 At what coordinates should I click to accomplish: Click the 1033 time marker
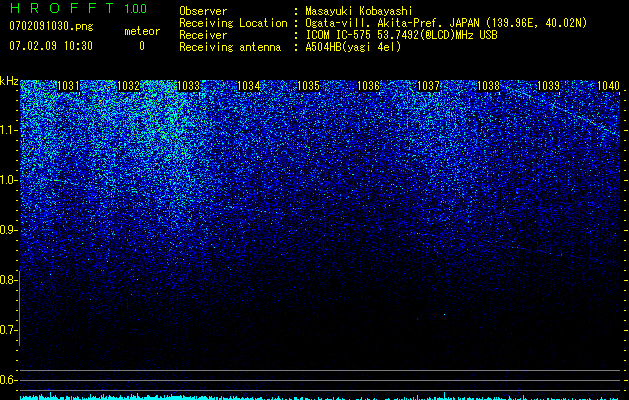click(x=188, y=86)
